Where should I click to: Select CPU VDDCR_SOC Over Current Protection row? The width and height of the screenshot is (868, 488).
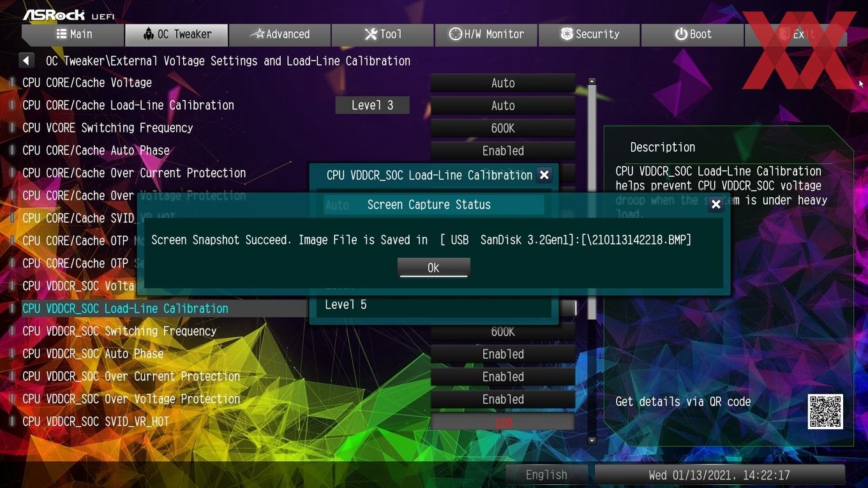click(x=131, y=376)
